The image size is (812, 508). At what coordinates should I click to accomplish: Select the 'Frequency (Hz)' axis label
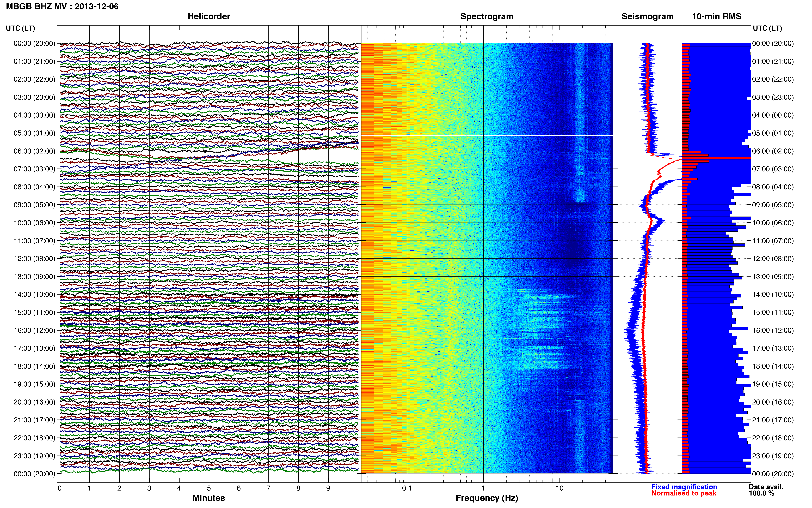487,498
